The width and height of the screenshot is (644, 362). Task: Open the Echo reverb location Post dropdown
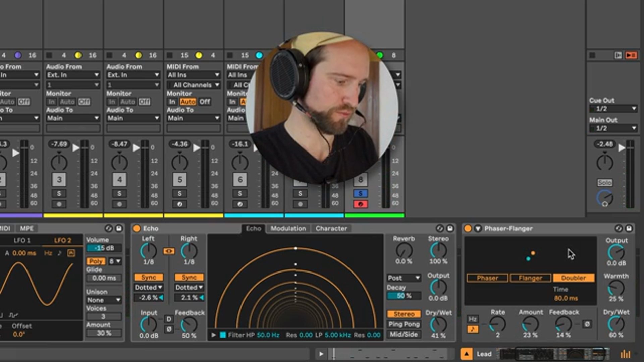coord(404,278)
